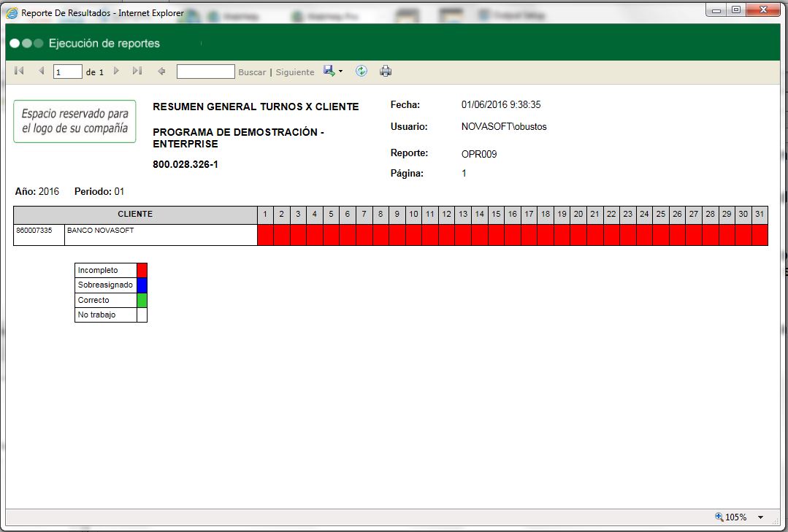Jump to last report page
This screenshot has width=788, height=532.
pyautogui.click(x=137, y=71)
